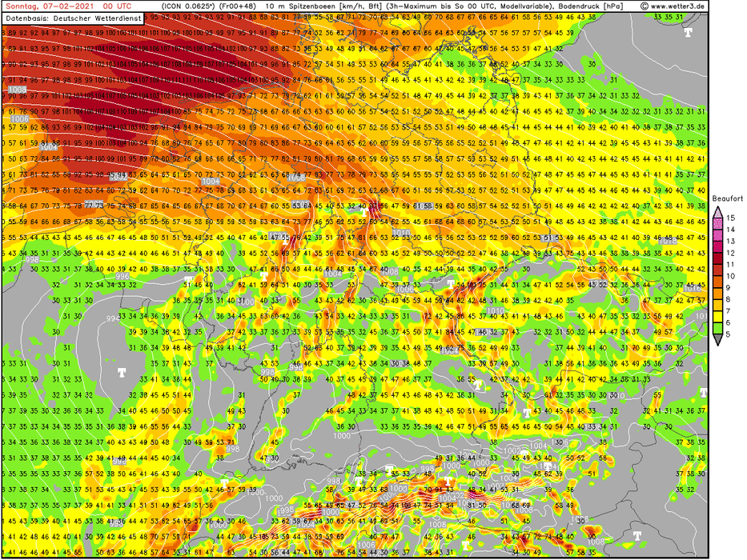747x560 pixels.
Task: Click the pink top arrow of the legend
Action: (x=717, y=210)
